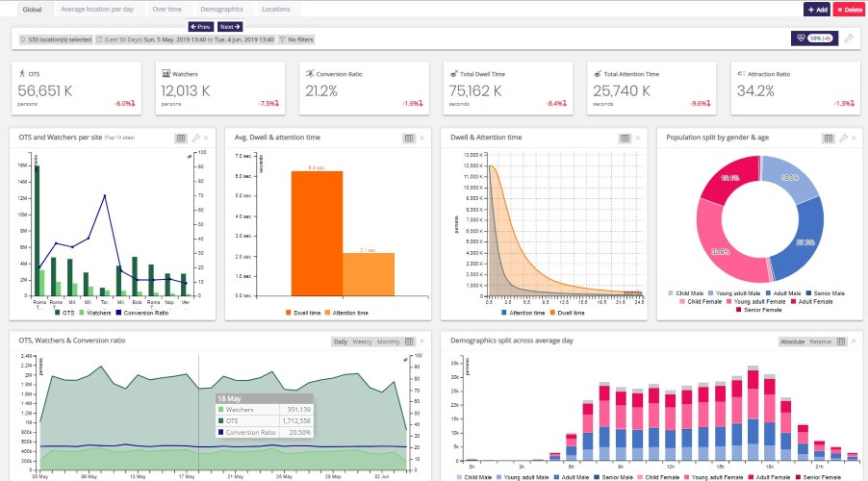Click wrench icon on OTS and Watchers per site panel

click(x=195, y=139)
